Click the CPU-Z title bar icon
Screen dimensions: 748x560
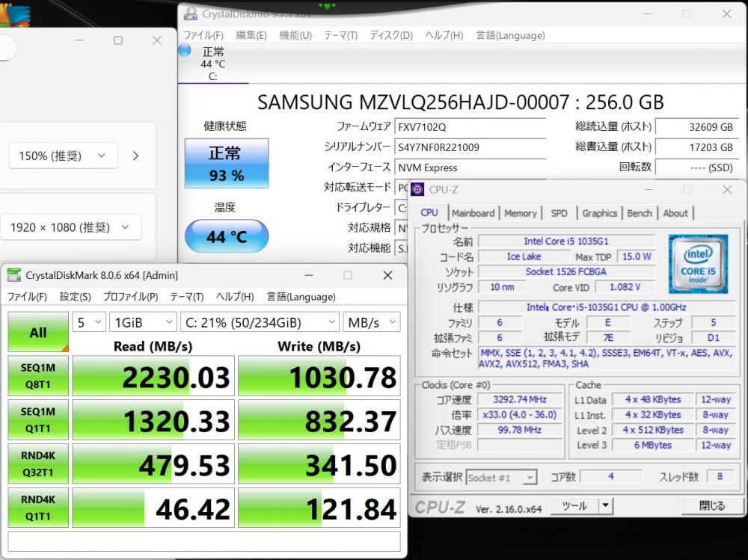[x=417, y=189]
